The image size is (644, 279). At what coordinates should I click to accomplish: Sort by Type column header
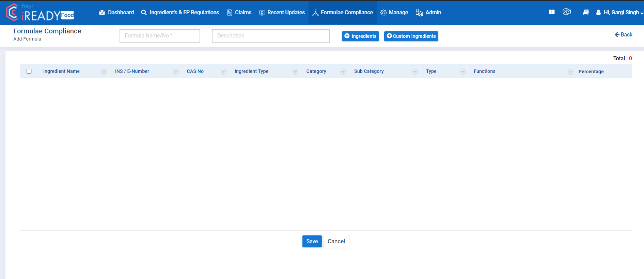point(431,71)
